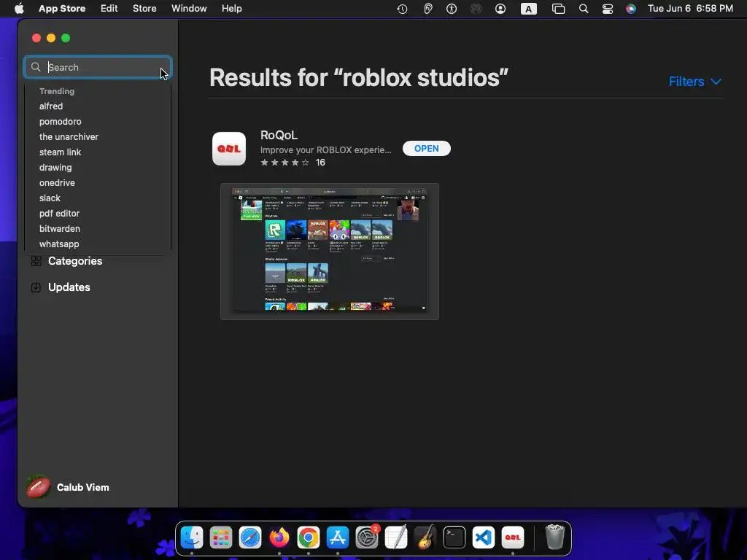
Task: Open the RoQoL app icon in results
Action: 228,149
